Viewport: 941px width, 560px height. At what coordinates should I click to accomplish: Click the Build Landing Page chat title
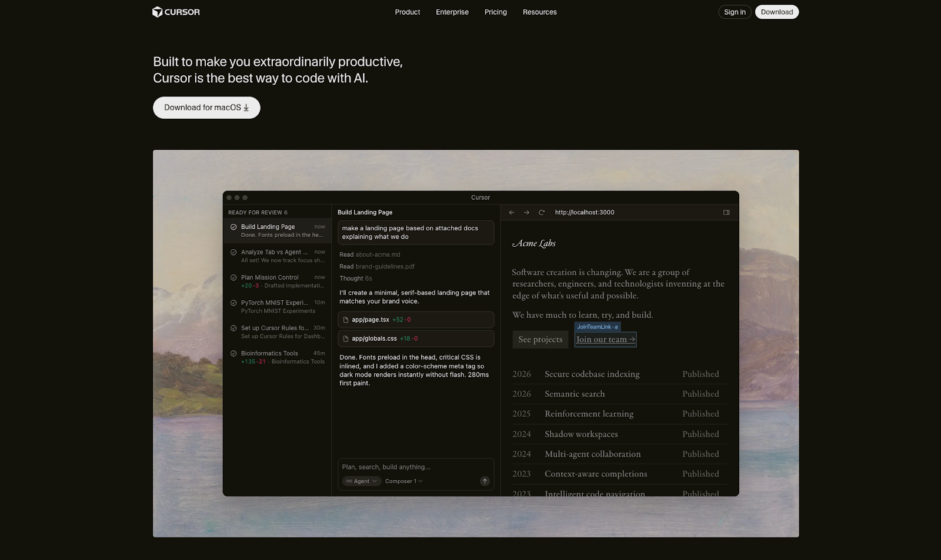pyautogui.click(x=365, y=213)
